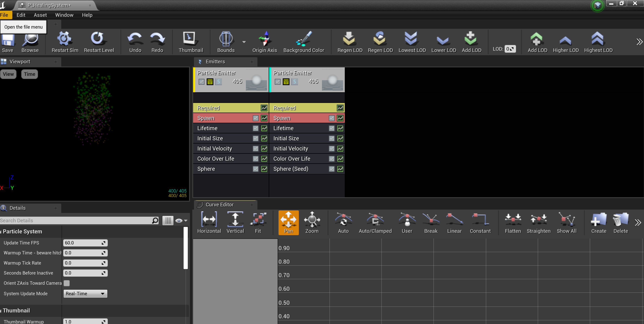Open the Bounds dropdown arrow
The height and width of the screenshot is (324, 644).
tap(244, 42)
